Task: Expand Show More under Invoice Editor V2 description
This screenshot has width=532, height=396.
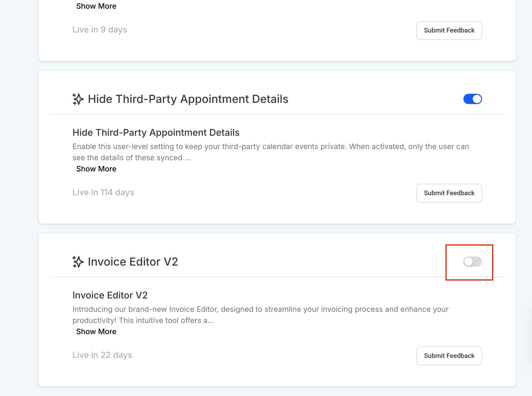Action: (x=96, y=332)
